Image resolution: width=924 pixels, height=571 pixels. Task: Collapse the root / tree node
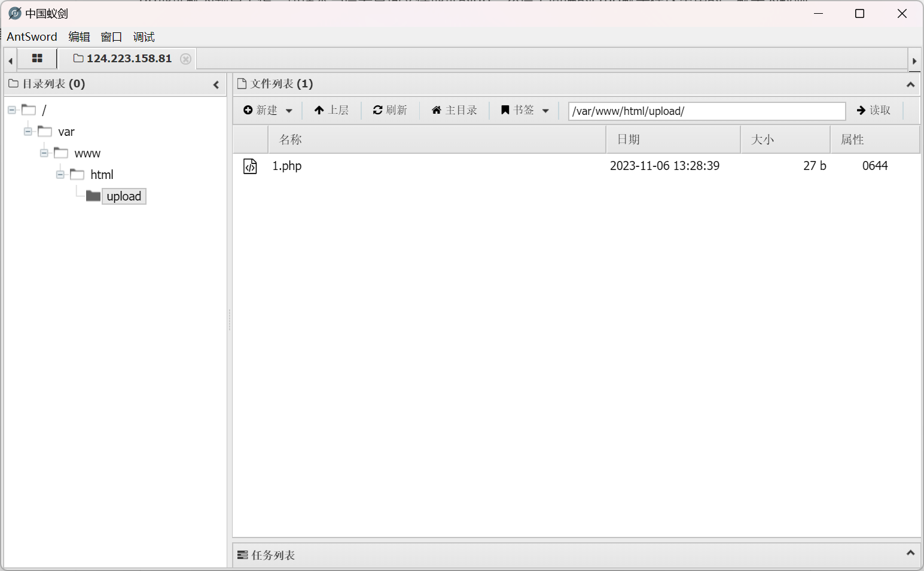[x=11, y=110]
